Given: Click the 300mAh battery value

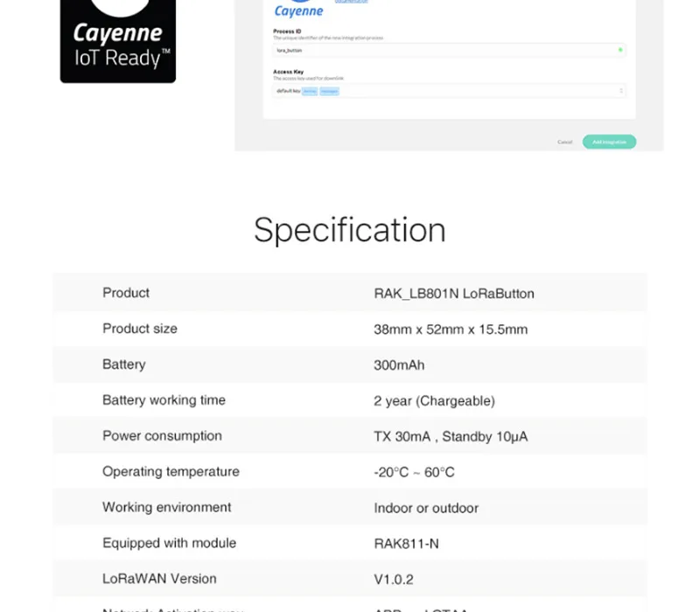Looking at the screenshot, I should (399, 365).
